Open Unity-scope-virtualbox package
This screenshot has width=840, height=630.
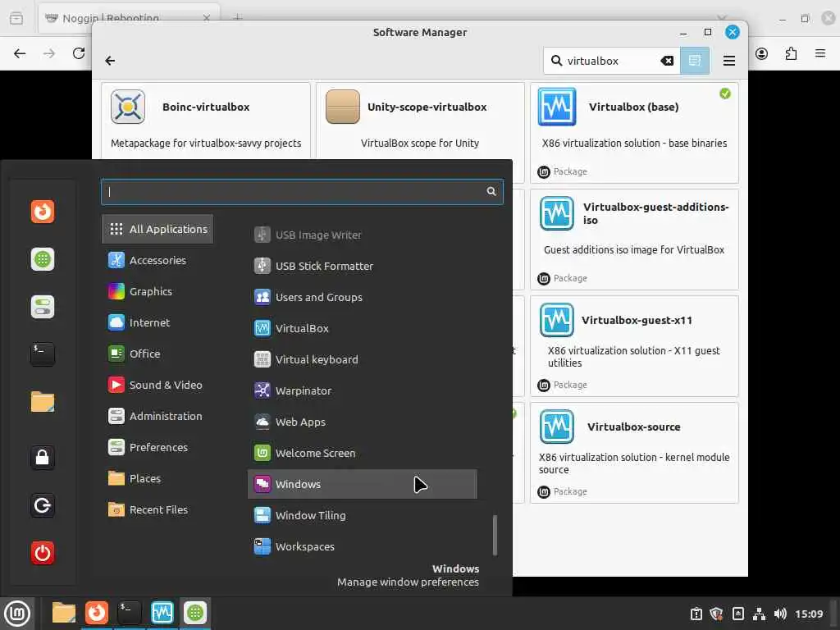tap(420, 121)
